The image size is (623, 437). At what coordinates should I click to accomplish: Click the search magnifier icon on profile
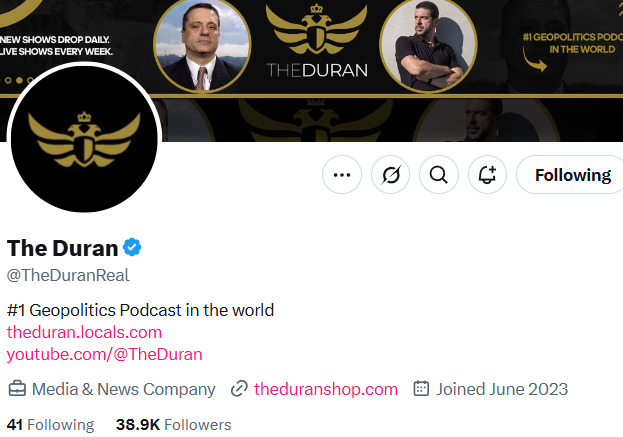tap(438, 175)
